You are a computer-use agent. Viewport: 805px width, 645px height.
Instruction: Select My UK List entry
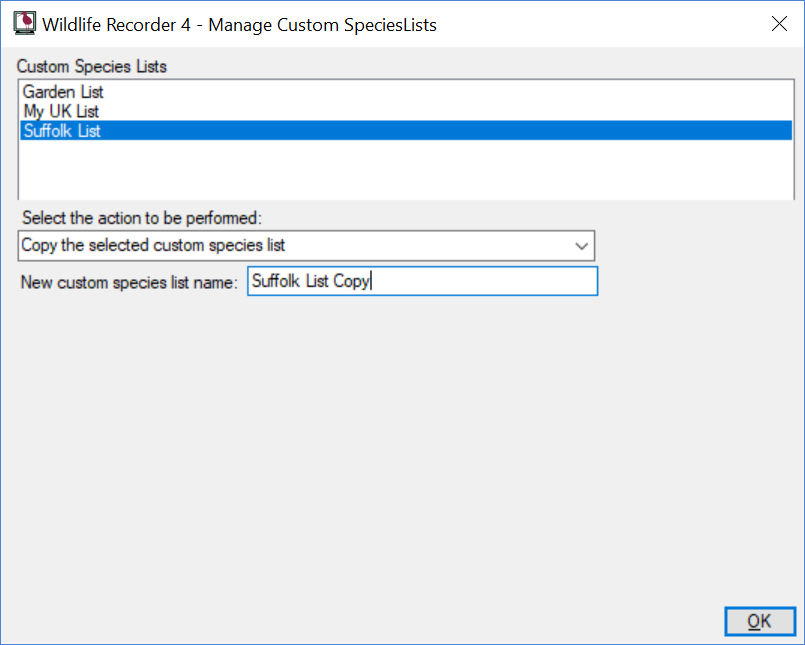61,111
